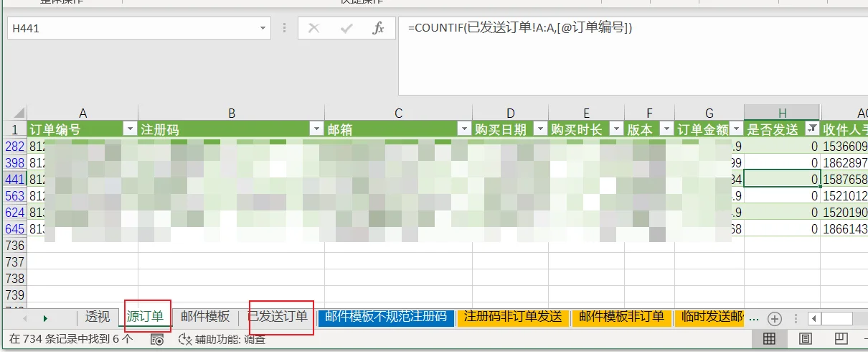Switch to the 源订单 sheet tab
This screenshot has height=352, width=868.
tap(145, 317)
